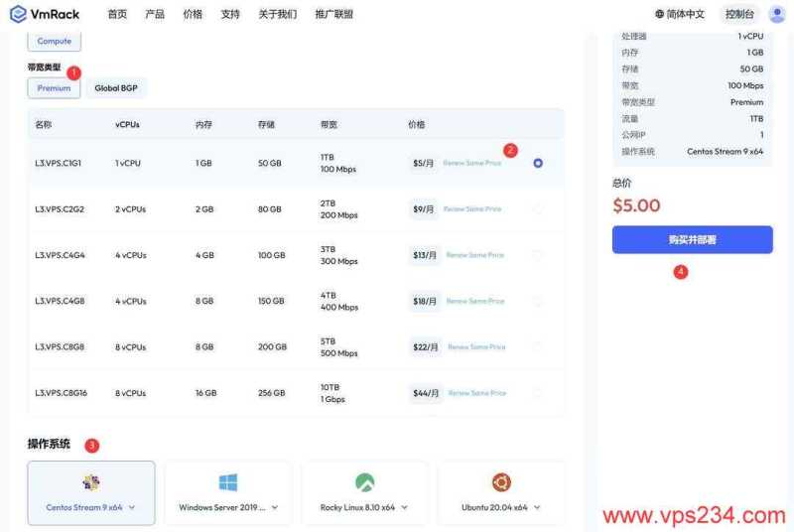This screenshot has width=794, height=532.
Task: Open the 关于我们 menu item
Action: 278,14
